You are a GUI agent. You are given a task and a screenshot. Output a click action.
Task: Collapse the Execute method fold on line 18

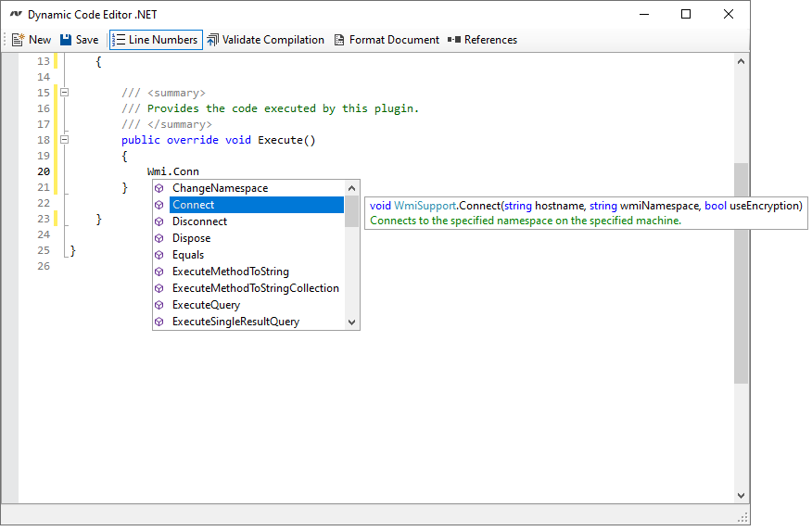(65, 140)
